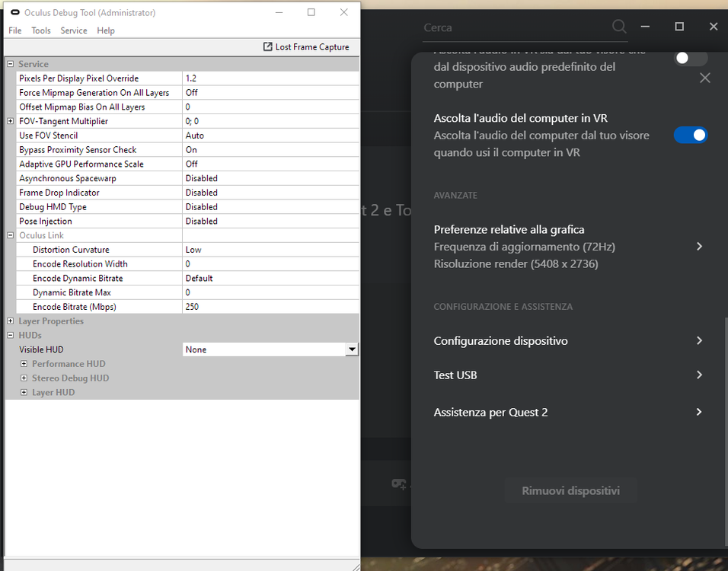Screen dimensions: 728x571
Task: Collapse the HUDs section
Action: click(10, 335)
